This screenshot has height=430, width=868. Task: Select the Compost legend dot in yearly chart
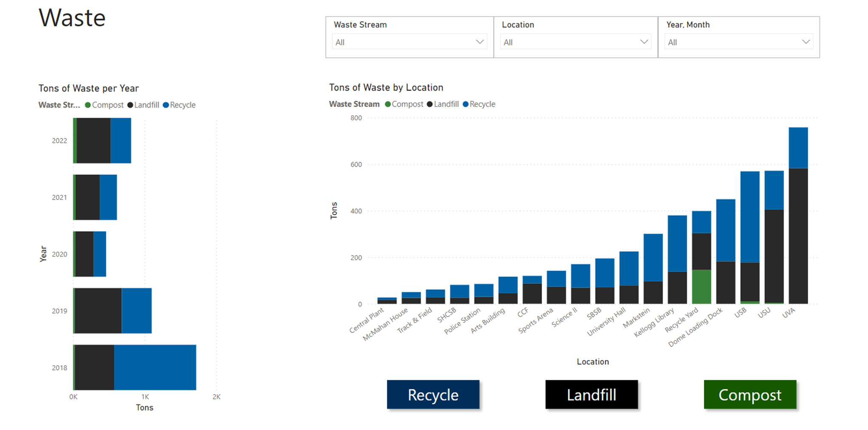pyautogui.click(x=88, y=105)
